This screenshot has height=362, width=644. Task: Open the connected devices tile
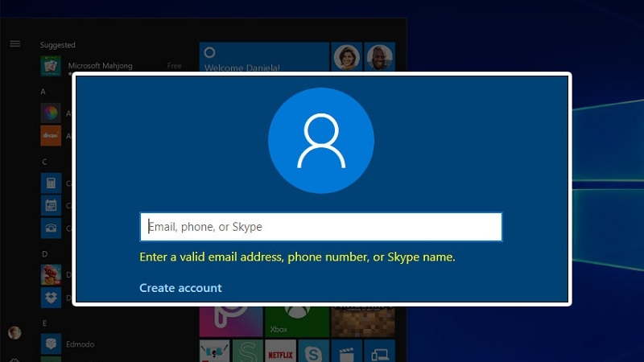click(x=379, y=352)
